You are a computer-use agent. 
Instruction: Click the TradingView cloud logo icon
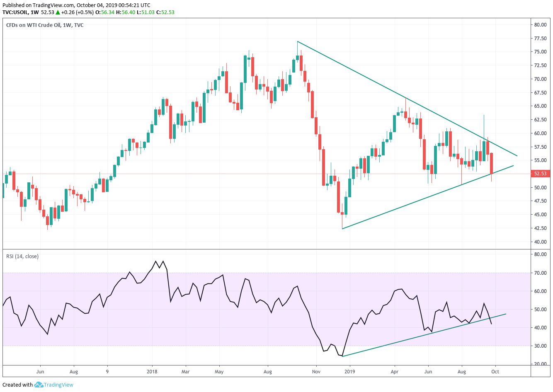click(39, 385)
